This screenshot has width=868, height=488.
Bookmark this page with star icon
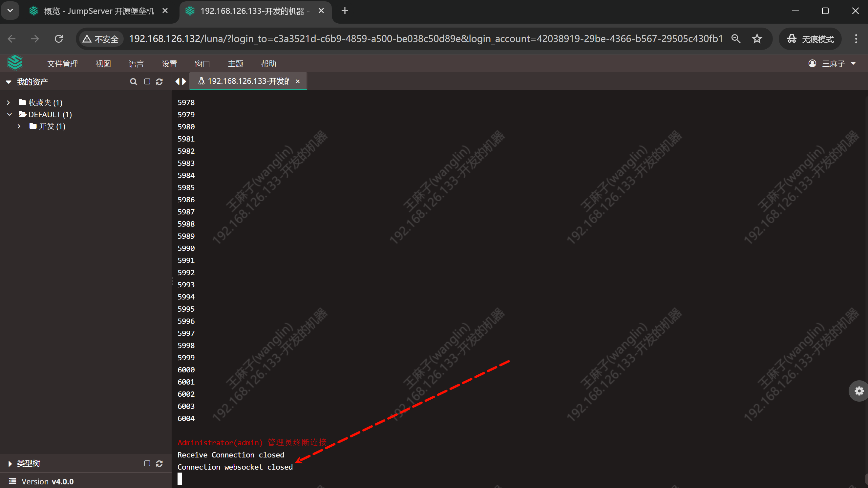click(x=757, y=39)
